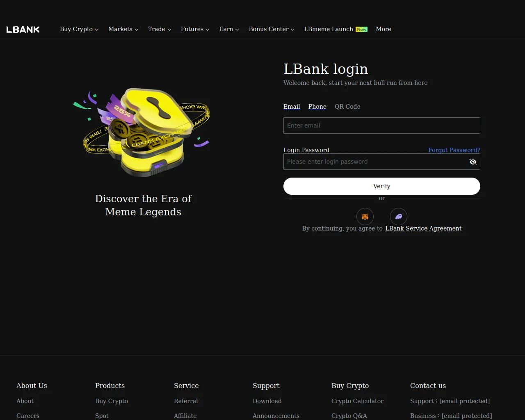Open the More menu
This screenshot has width=525, height=420.
pos(383,29)
